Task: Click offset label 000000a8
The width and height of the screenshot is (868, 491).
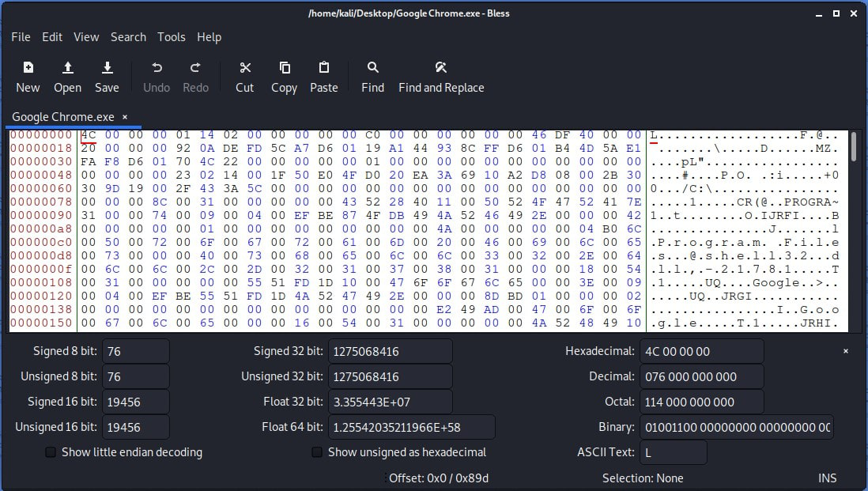Action: click(x=41, y=229)
